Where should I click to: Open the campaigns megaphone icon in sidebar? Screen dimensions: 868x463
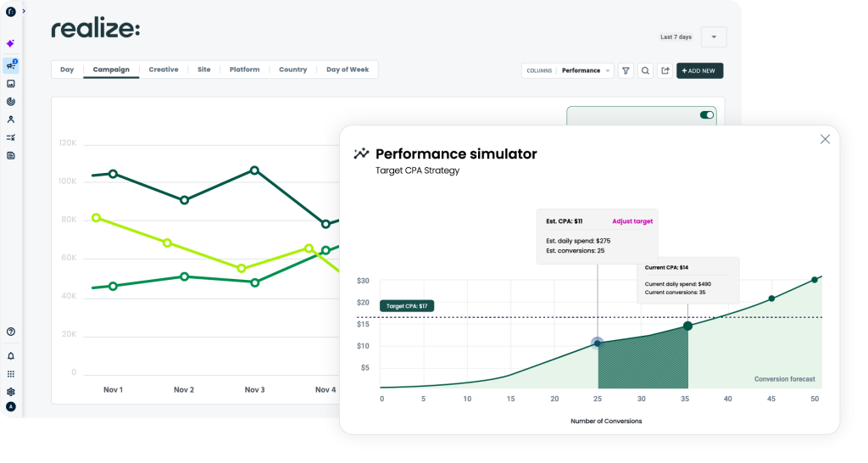click(10, 66)
